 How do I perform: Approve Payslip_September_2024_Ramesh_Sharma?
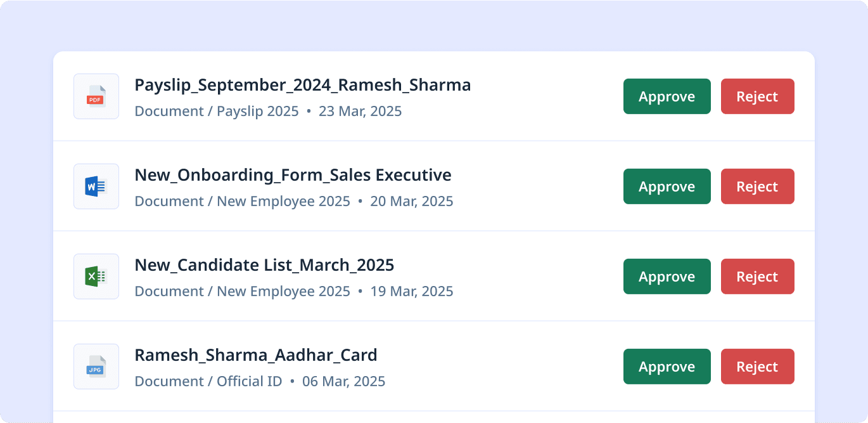pyautogui.click(x=667, y=96)
